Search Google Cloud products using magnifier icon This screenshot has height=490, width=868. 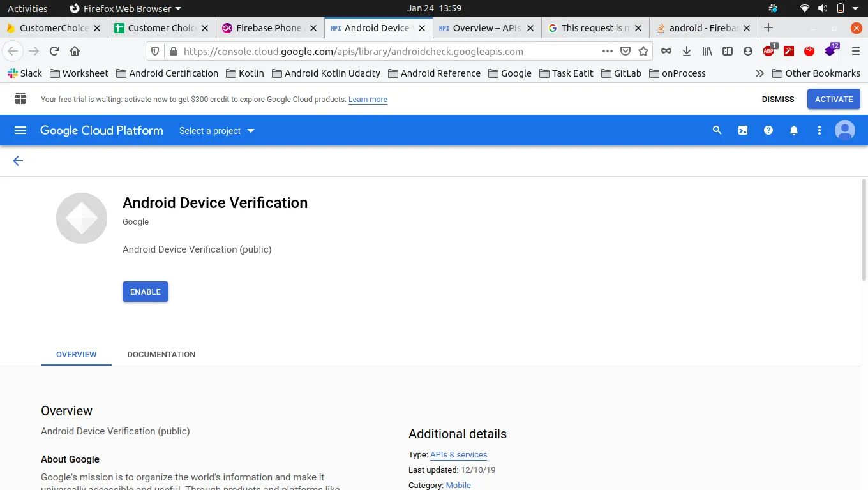click(717, 130)
